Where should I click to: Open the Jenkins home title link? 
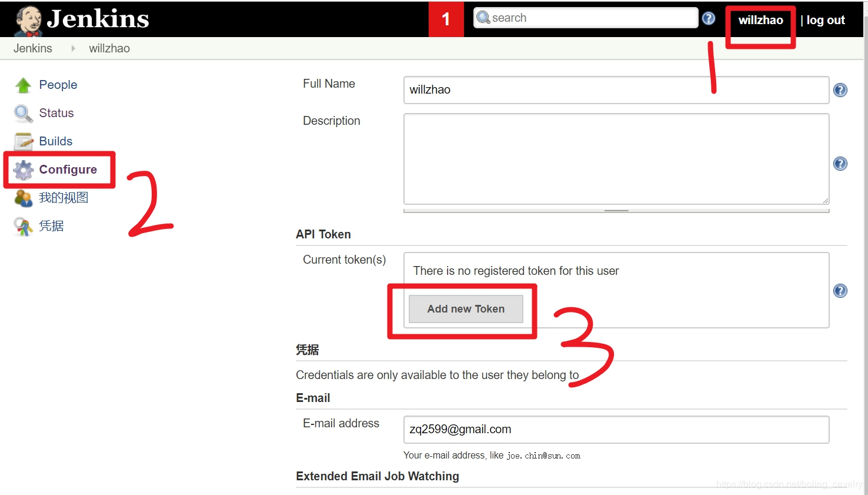coord(98,19)
